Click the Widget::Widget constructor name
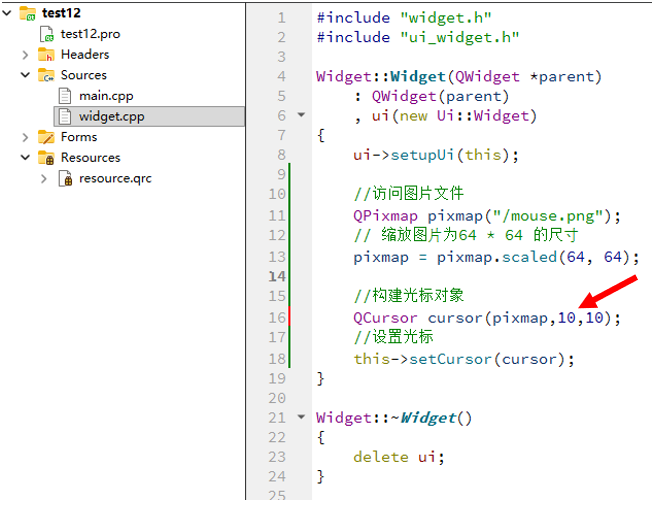Viewport: 655px width, 506px height. (418, 76)
